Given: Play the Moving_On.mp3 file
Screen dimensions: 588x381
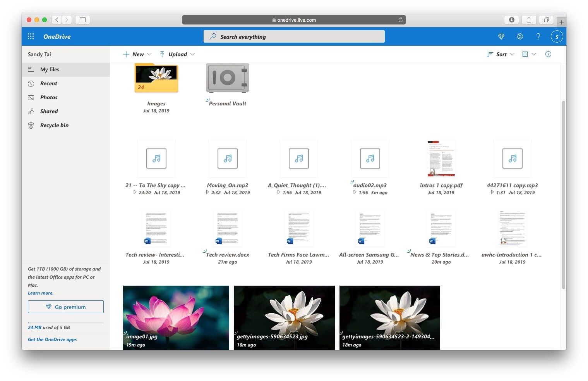Looking at the screenshot, I should pyautogui.click(x=207, y=193).
